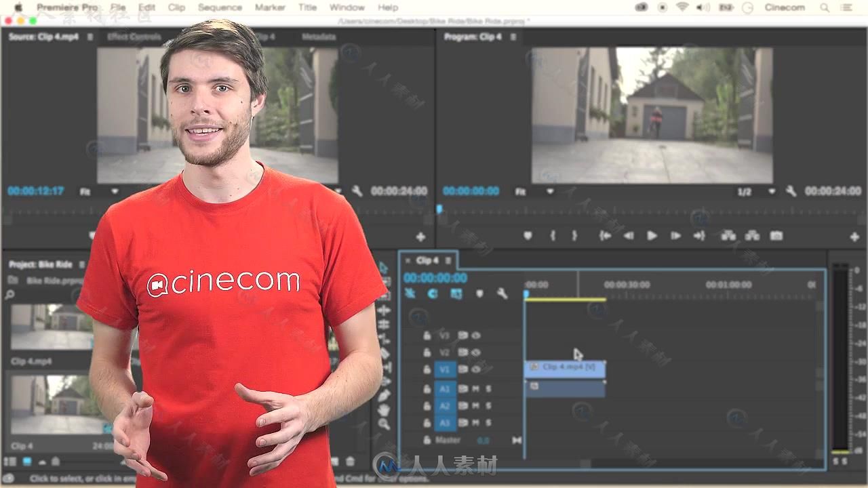
Task: Open the File menu
Action: (118, 7)
